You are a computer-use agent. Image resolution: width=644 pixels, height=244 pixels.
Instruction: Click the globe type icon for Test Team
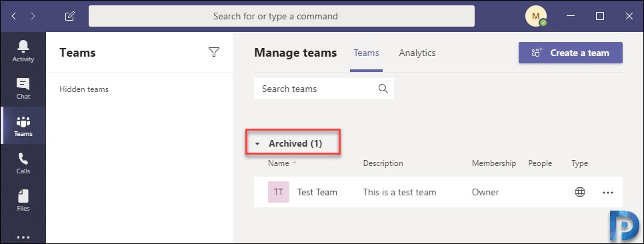click(580, 192)
